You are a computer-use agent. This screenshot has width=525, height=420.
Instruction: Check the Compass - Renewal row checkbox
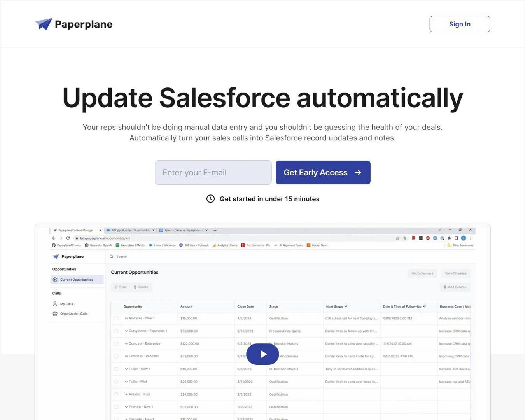[x=116, y=356]
